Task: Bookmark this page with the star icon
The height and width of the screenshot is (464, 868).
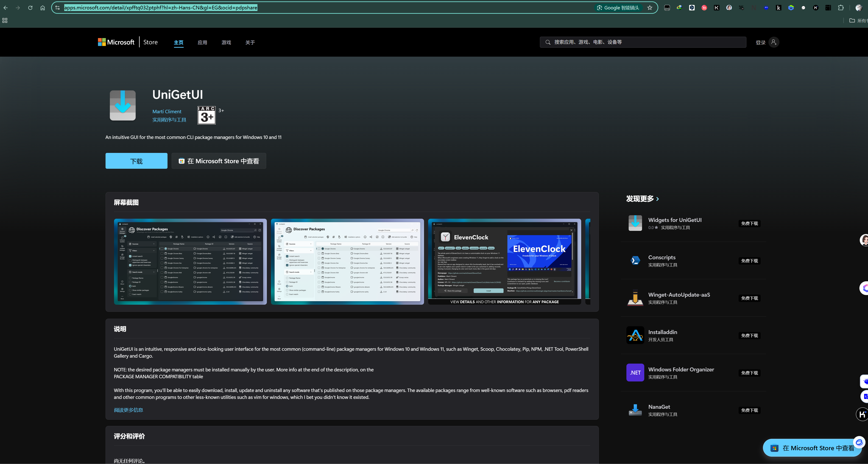Action: pos(650,8)
